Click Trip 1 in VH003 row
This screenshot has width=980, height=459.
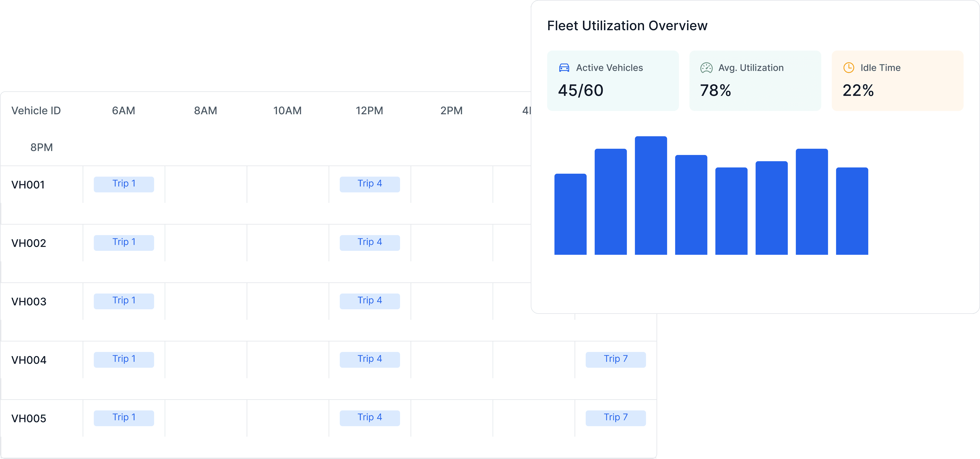(x=124, y=301)
